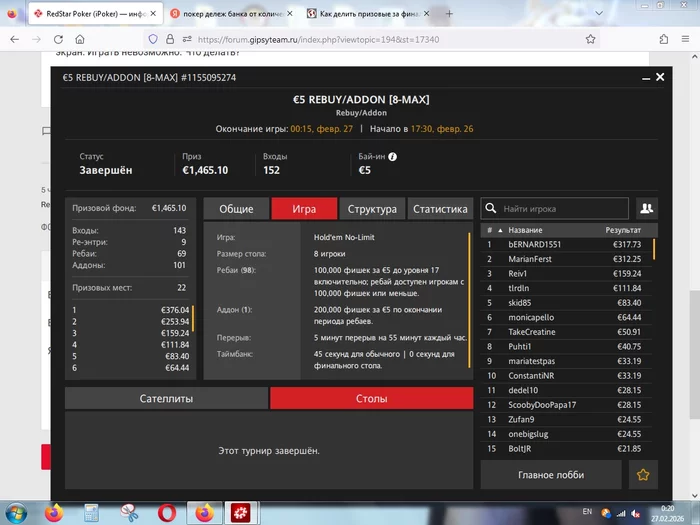Open Calculator from the taskbar
The width and height of the screenshot is (700, 525).
(92, 513)
